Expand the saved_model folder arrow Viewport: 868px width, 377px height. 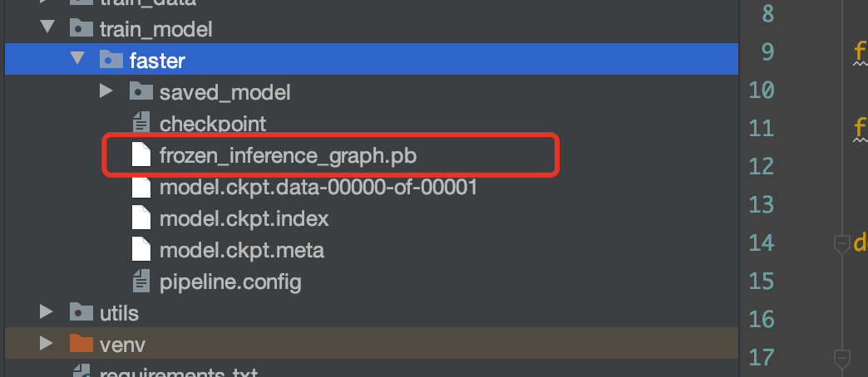(x=106, y=91)
